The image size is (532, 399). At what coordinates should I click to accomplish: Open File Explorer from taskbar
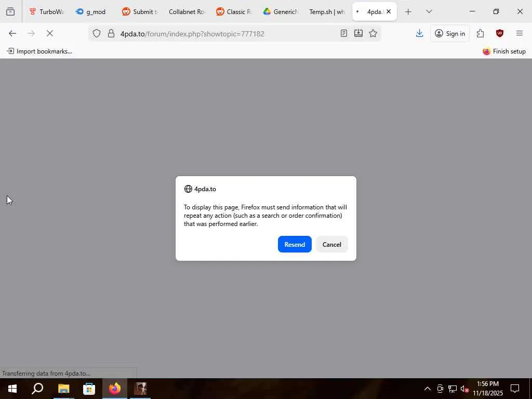63,389
